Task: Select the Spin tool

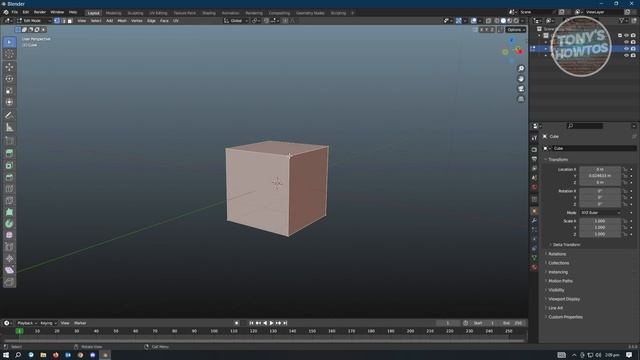Action: tap(9, 224)
